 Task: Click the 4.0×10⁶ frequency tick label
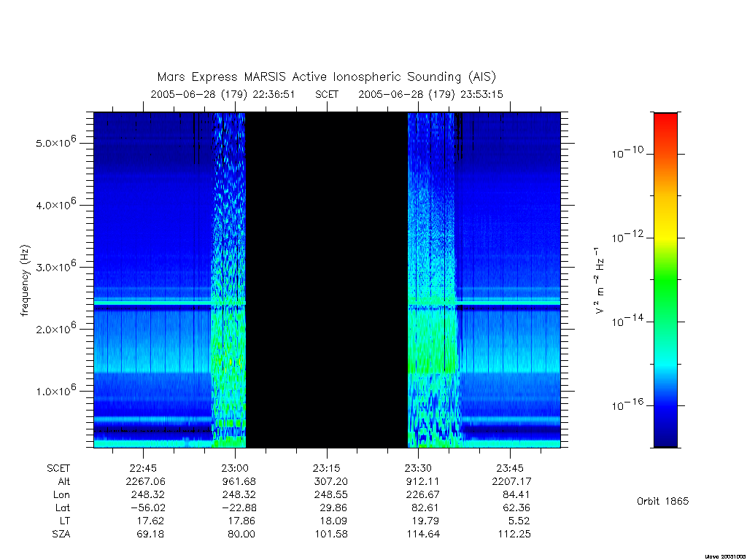click(x=55, y=204)
